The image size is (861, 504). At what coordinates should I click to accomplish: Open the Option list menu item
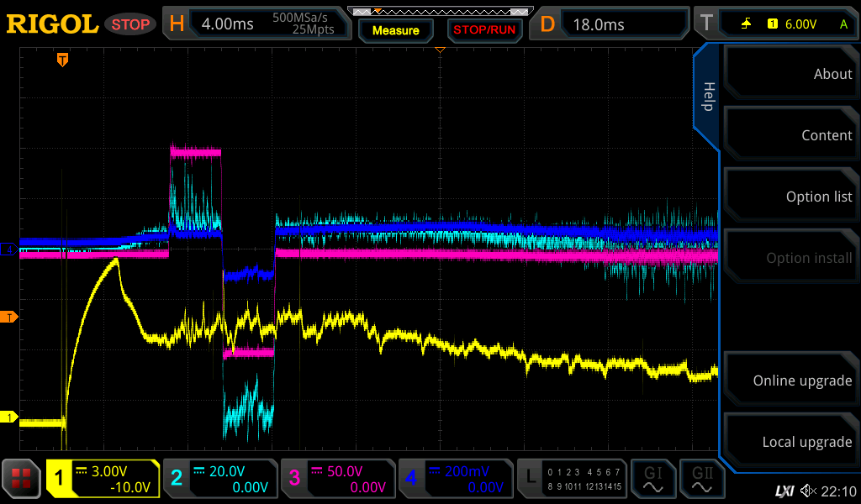click(x=789, y=197)
